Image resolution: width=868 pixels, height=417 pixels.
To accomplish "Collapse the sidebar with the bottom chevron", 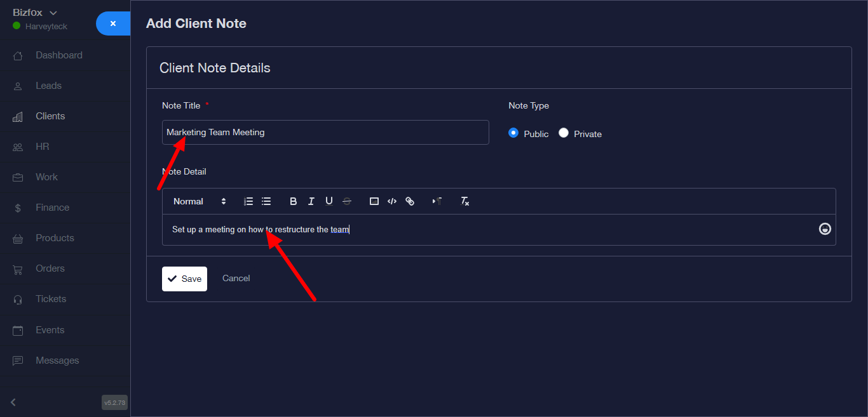I will [13, 402].
